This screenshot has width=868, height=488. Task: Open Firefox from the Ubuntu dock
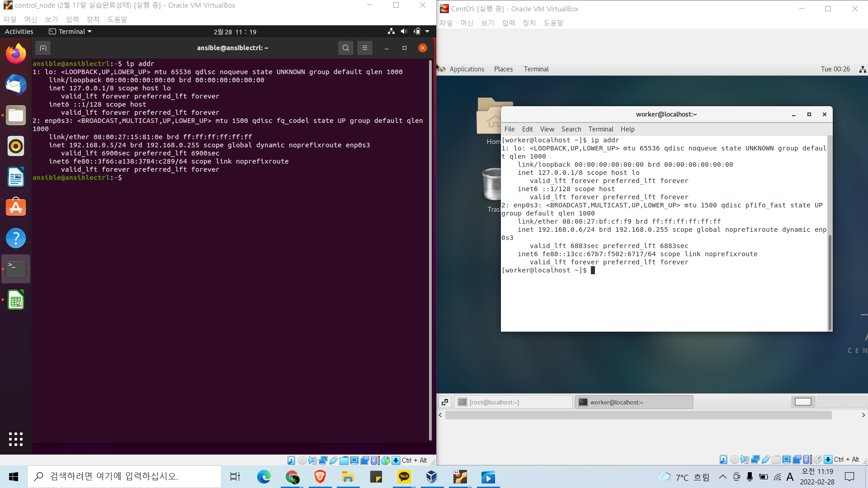pos(16,54)
